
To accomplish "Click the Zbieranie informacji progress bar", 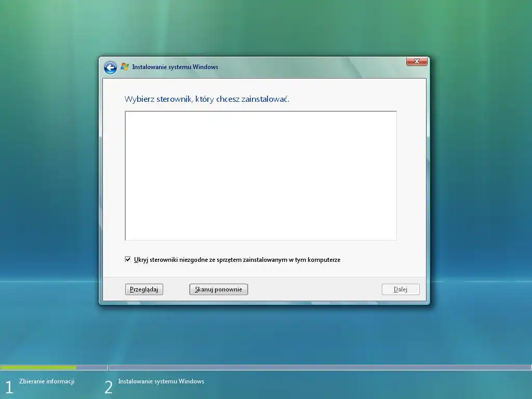I will coord(54,367).
